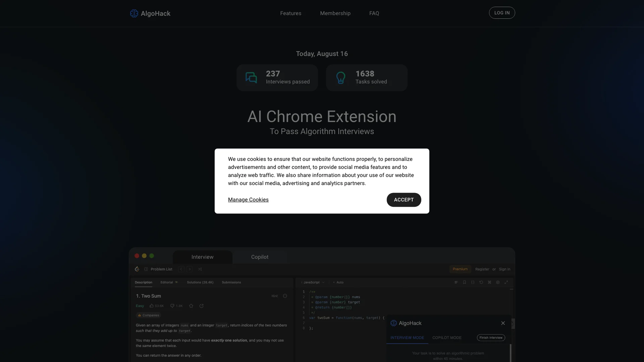Viewport: 644px width, 362px height.
Task: Click the Solutions tab showing 26.4K count
Action: tap(200, 282)
